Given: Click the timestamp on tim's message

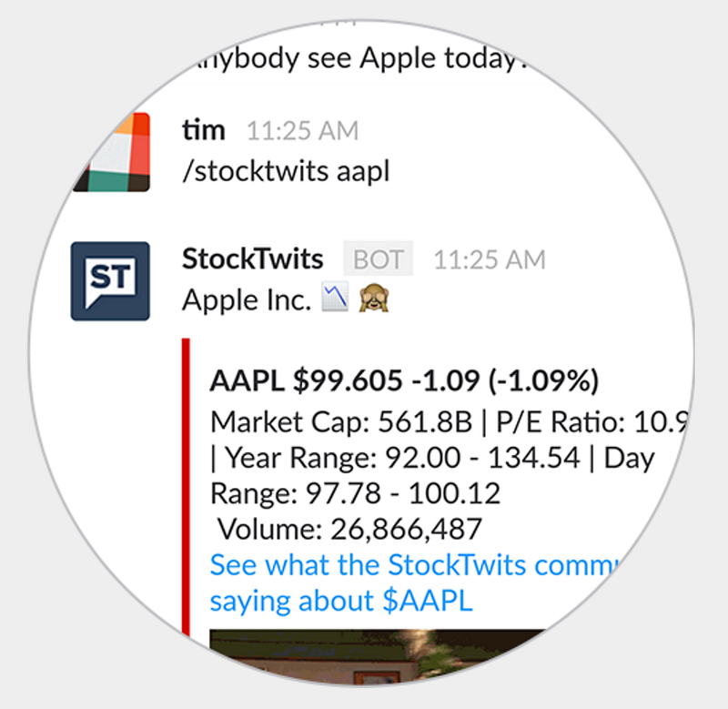Looking at the screenshot, I should pos(303,131).
